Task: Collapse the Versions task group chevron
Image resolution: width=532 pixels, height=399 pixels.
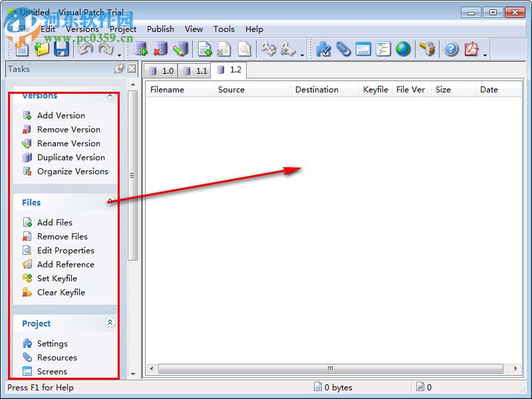Action: point(110,94)
